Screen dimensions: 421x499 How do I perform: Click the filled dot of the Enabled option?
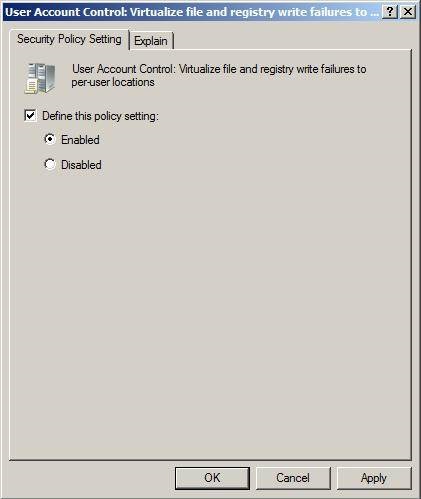50,139
